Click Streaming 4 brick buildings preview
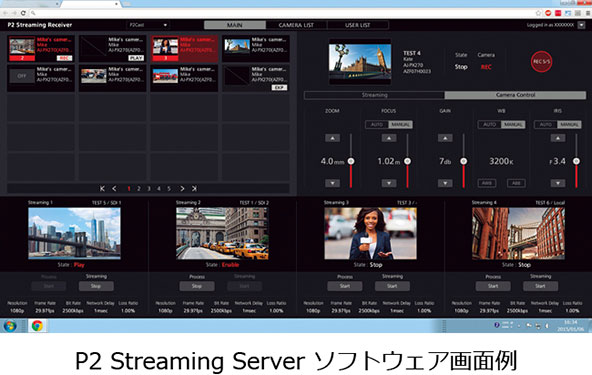This screenshot has width=592, height=375. coord(518,233)
